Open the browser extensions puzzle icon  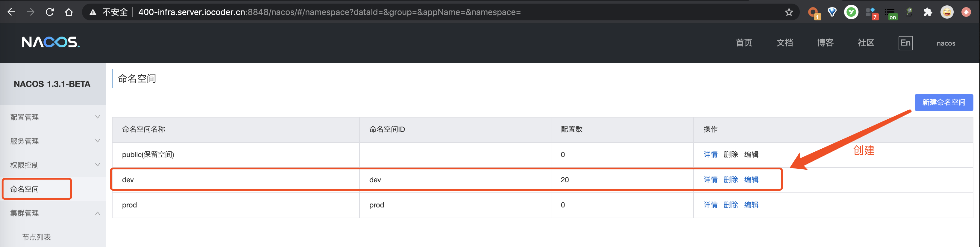pyautogui.click(x=928, y=12)
